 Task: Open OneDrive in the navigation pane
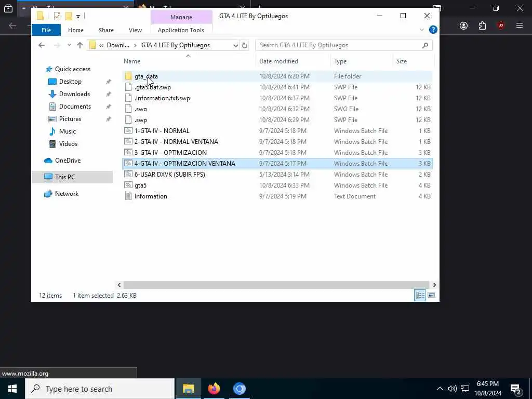coord(68,161)
